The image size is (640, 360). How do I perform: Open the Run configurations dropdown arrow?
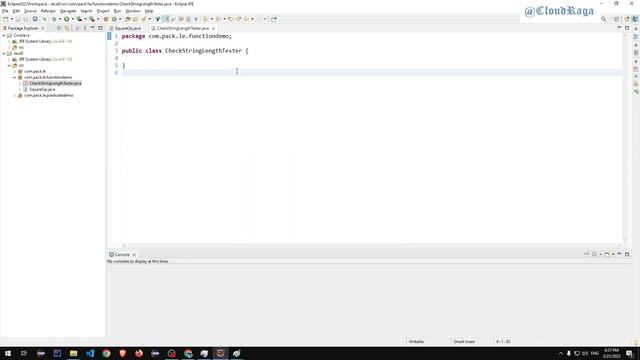tap(73, 19)
